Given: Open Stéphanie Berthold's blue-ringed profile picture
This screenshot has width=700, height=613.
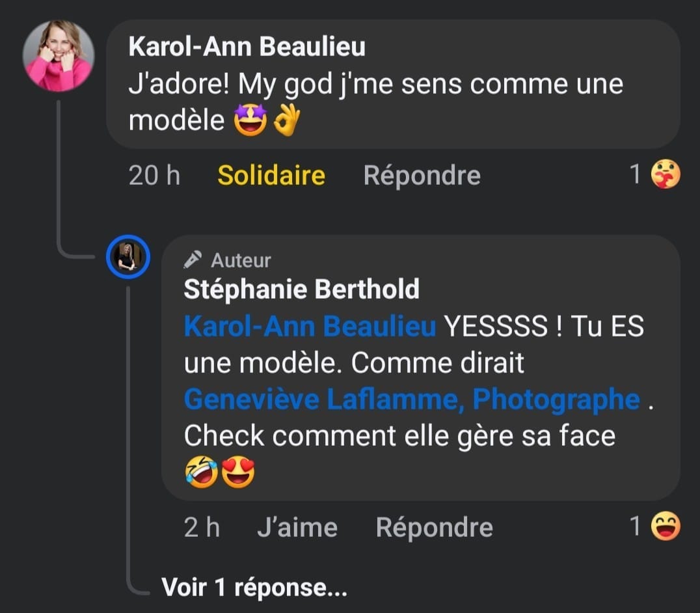Looking at the screenshot, I should pos(128,258).
